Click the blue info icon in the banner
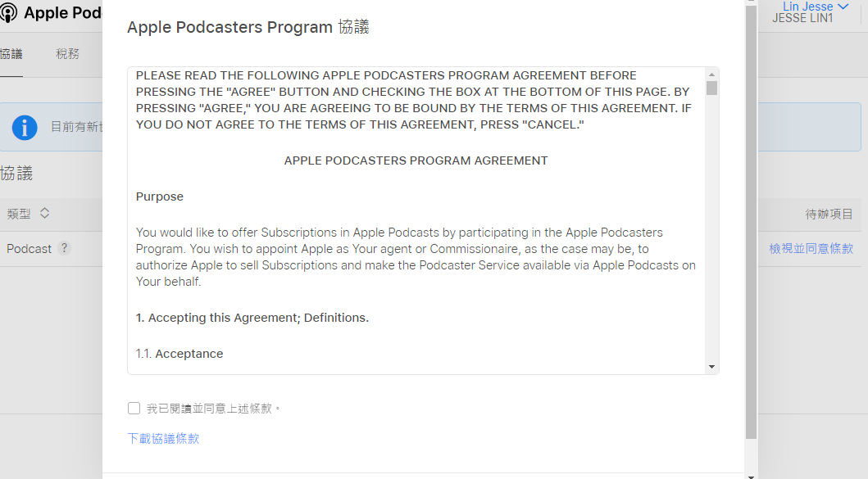 [x=25, y=127]
